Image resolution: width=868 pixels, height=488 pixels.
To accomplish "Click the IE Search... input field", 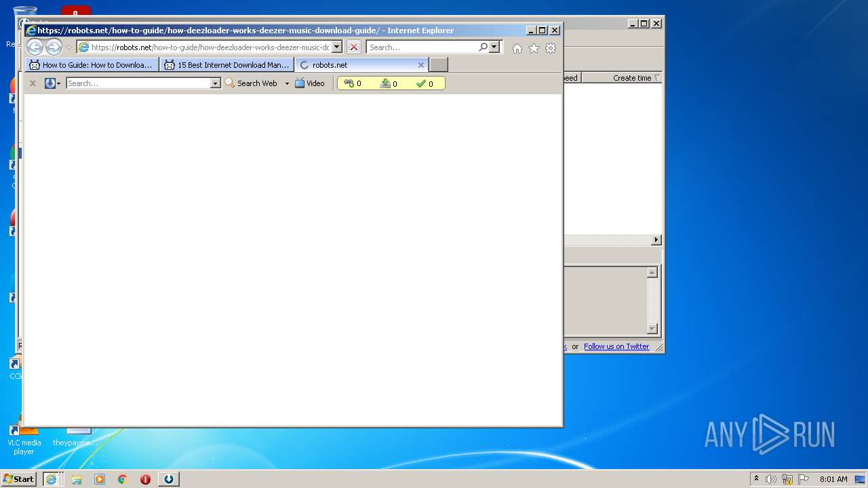I will click(422, 47).
